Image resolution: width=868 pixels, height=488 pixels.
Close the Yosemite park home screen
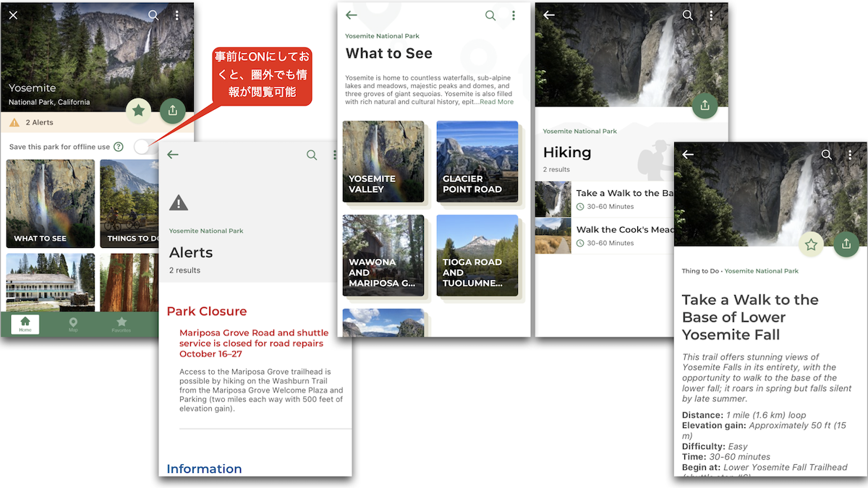coord(13,15)
